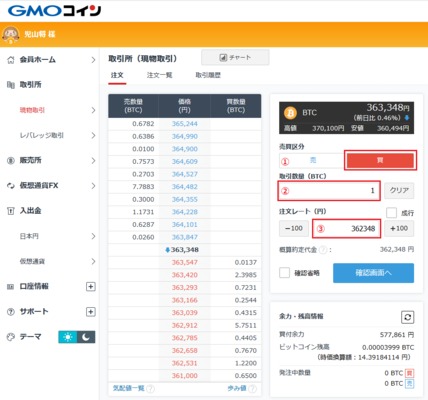The image size is (428, 400).
Task: Click the 取引数量 (BTC) input field
Action: tap(329, 191)
